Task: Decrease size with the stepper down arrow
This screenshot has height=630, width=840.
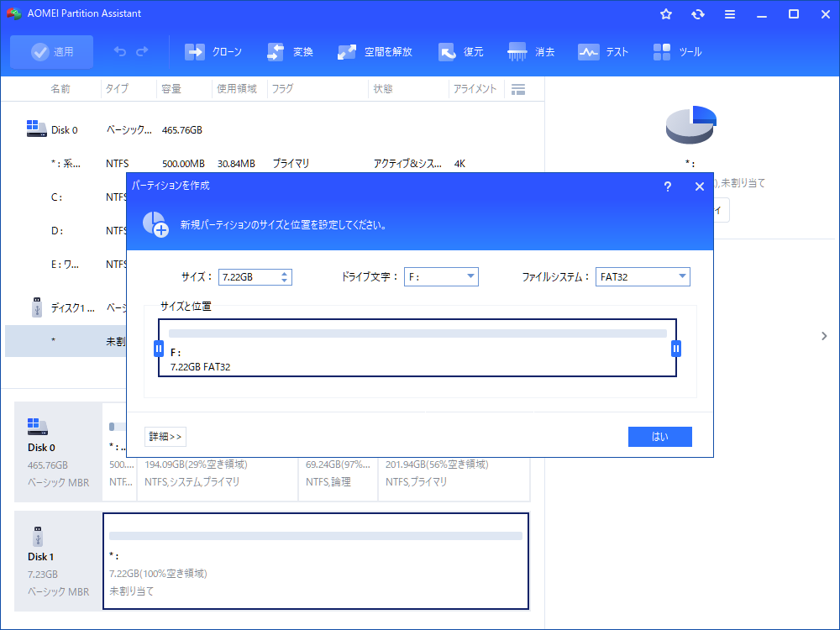Action: coord(285,281)
